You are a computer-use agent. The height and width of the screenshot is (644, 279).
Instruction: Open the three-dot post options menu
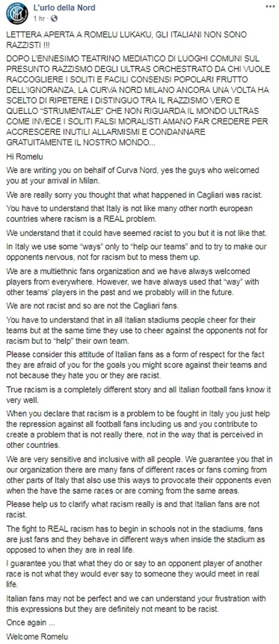(270, 7)
